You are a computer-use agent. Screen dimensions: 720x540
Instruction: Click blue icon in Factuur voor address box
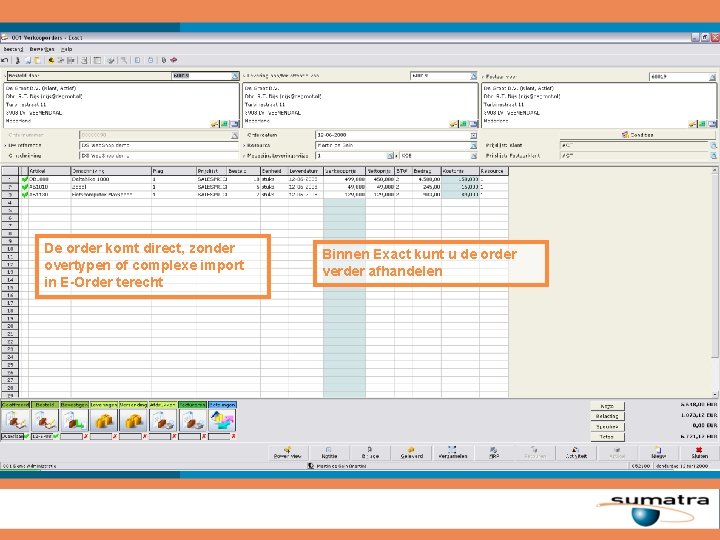click(x=712, y=124)
